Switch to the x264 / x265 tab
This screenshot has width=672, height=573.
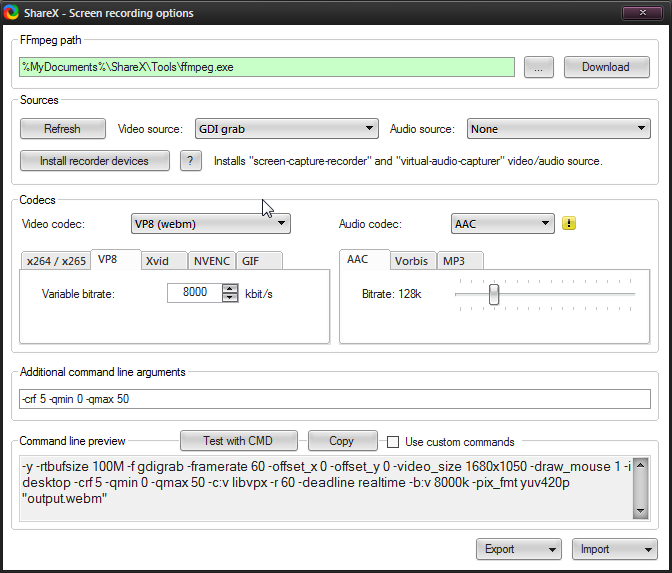click(55, 261)
